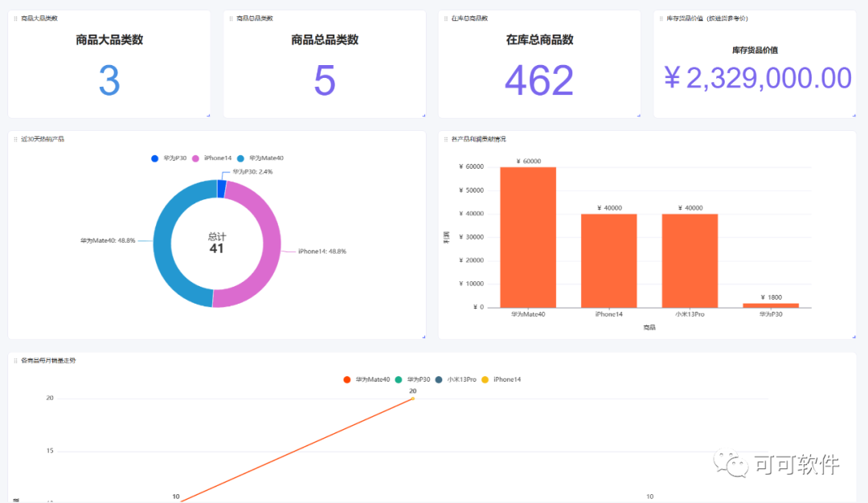Click the value 462 in 在库总商品数 card
868x503 pixels.
pyautogui.click(x=539, y=81)
